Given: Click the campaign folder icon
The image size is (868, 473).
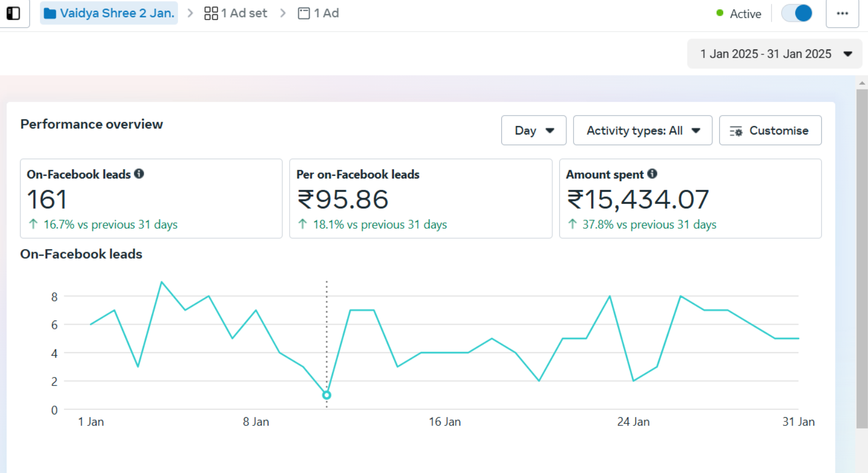Looking at the screenshot, I should 50,14.
